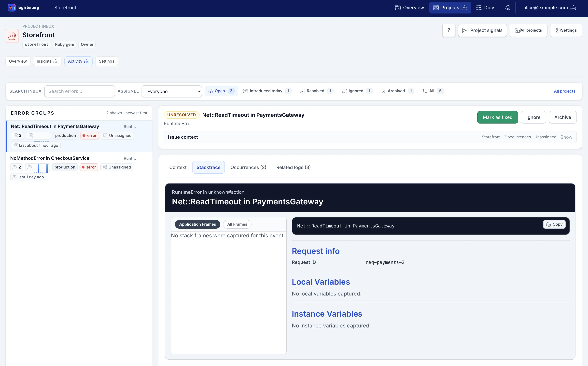Screen dimensions: 588x366
Task: Click the Copy clipboard icon
Action: click(548, 224)
